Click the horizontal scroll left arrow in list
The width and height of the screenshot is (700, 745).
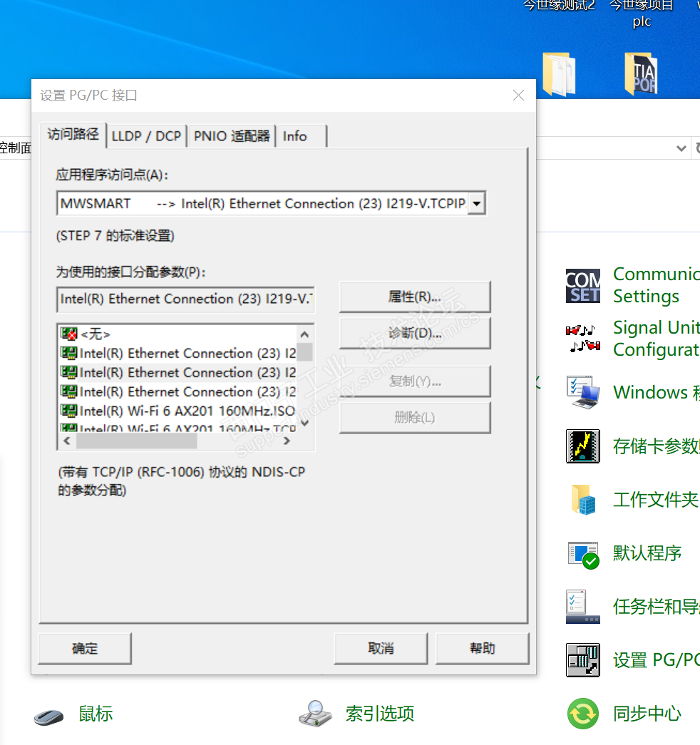click(x=67, y=441)
